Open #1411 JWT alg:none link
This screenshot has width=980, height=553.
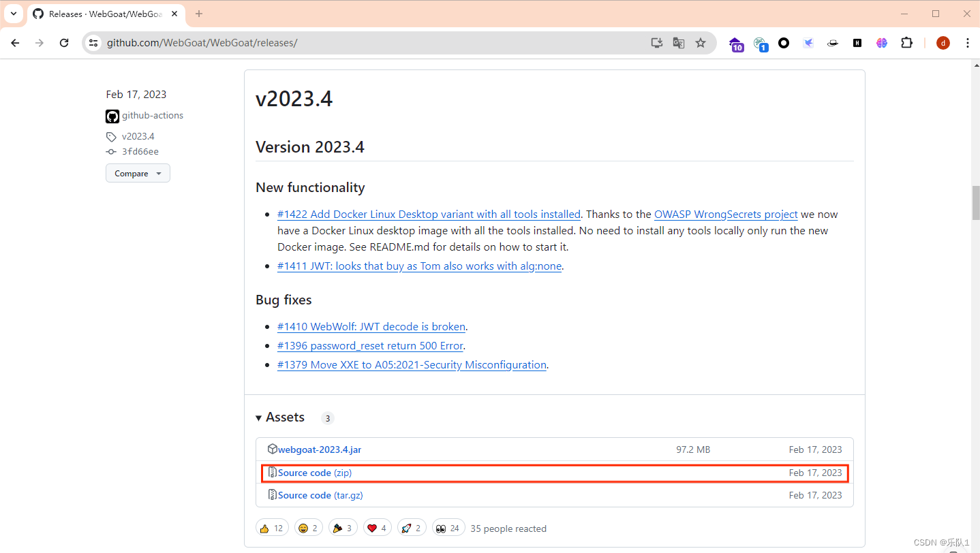[419, 266]
